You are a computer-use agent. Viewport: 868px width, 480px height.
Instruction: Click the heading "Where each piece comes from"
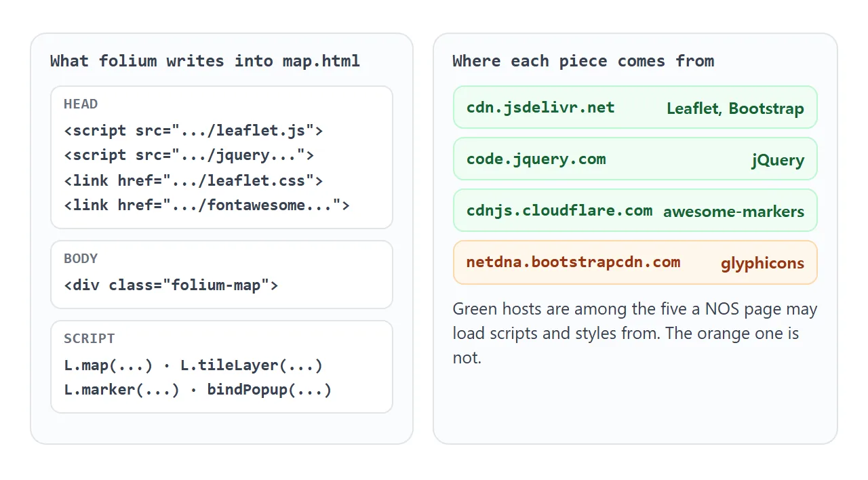point(583,61)
